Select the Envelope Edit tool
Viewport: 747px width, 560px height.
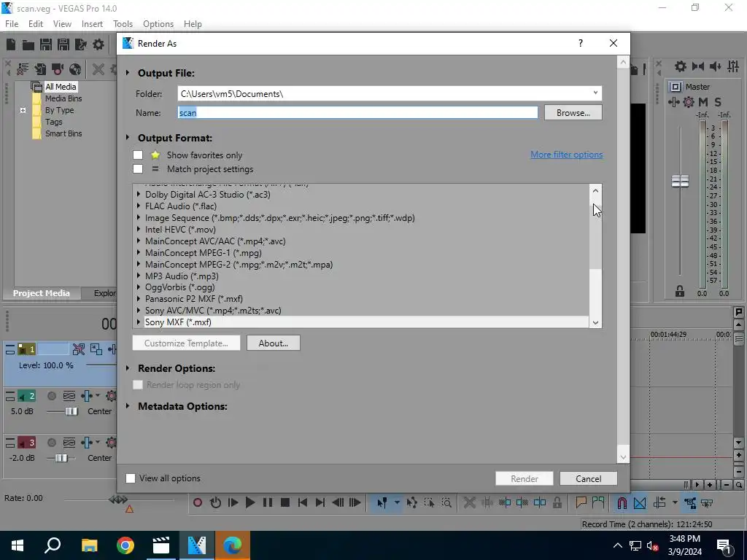pos(412,502)
